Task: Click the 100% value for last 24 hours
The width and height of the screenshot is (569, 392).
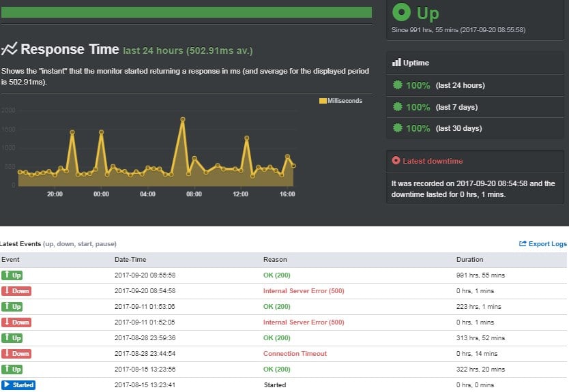Action: [418, 85]
